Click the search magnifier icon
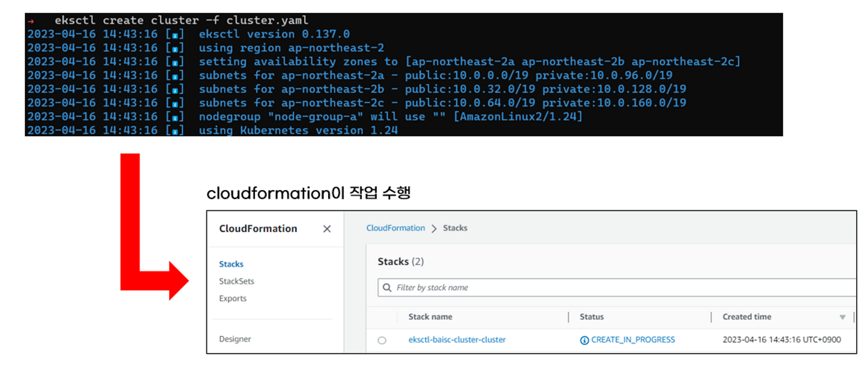Screen dimensions: 868x371 [387, 288]
